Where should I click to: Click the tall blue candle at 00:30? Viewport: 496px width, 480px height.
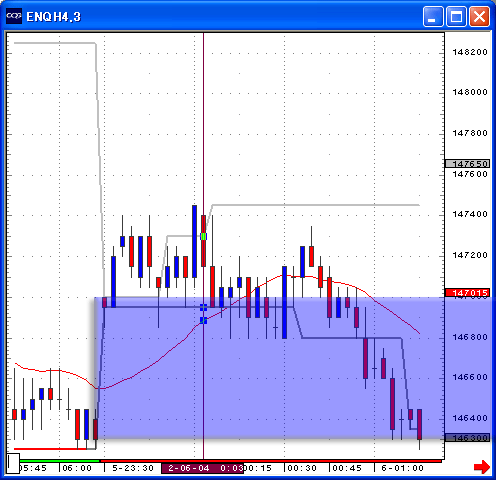point(284,302)
